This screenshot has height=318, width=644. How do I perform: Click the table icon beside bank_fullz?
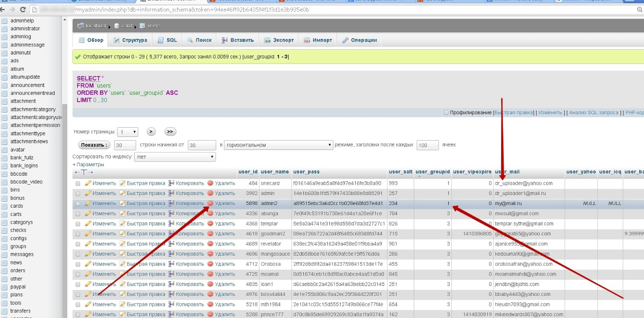pos(4,158)
